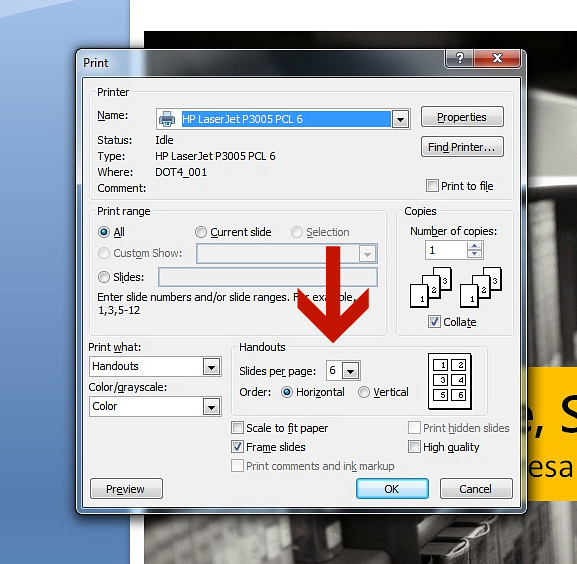The height and width of the screenshot is (564, 577).
Task: Click the six-slide handout layout preview
Action: [450, 381]
